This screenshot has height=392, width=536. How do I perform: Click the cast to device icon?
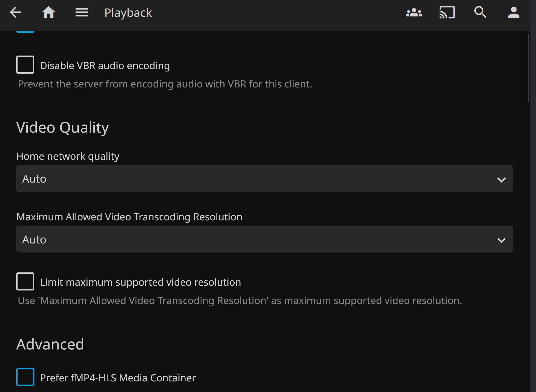447,12
